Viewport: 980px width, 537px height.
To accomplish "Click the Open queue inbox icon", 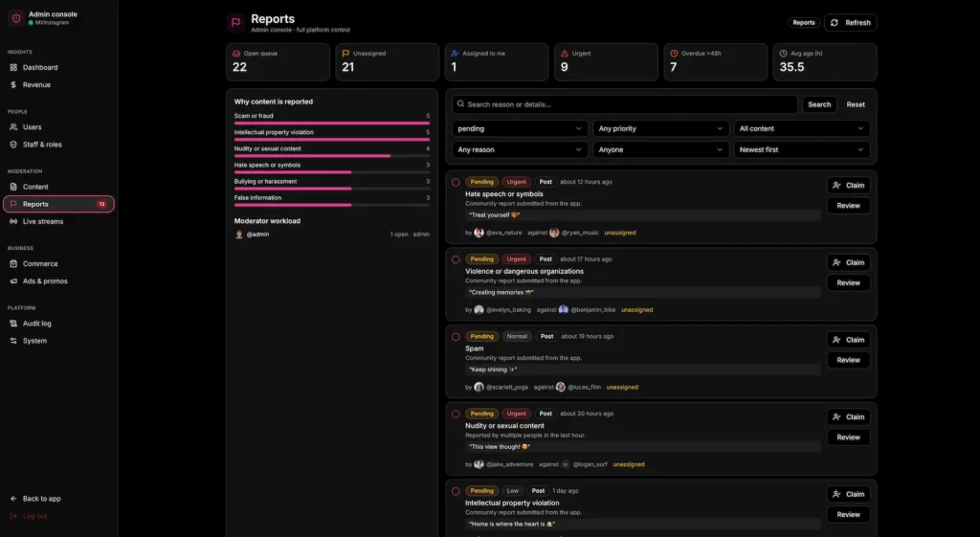I will [x=236, y=54].
